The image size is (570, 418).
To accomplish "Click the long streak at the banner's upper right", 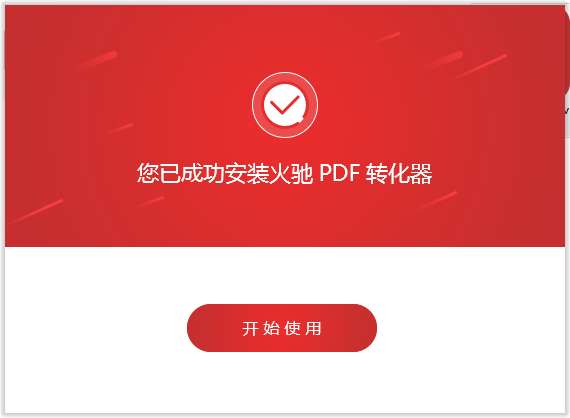I will (482, 66).
